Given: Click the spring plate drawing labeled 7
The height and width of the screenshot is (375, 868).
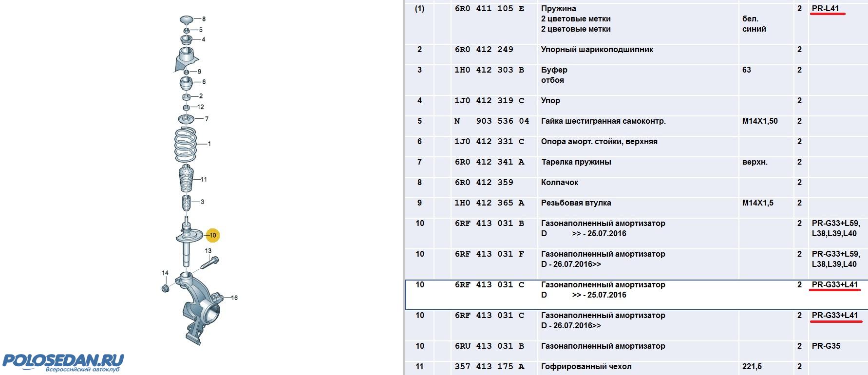Looking at the screenshot, I should pyautogui.click(x=186, y=119).
